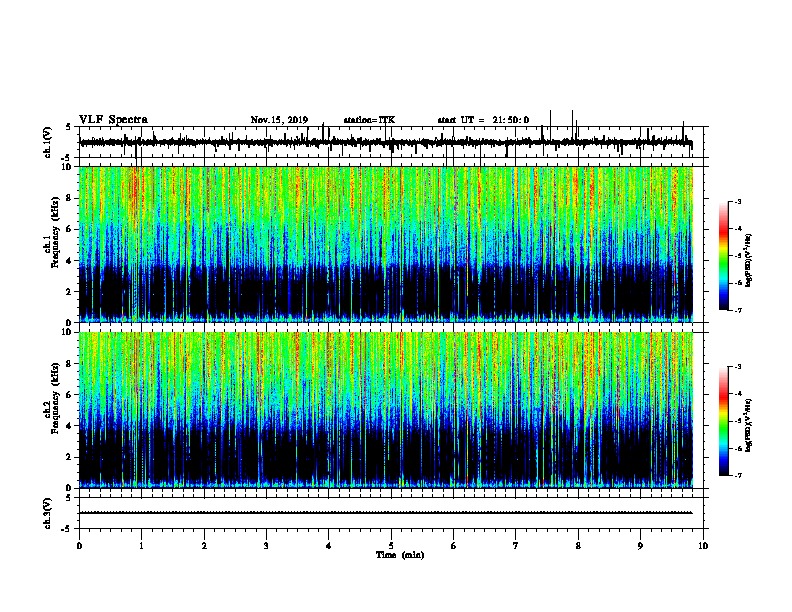Select the "start UT = 21:50:0" text
Screen dimensions: 792x612
pyautogui.click(x=483, y=120)
